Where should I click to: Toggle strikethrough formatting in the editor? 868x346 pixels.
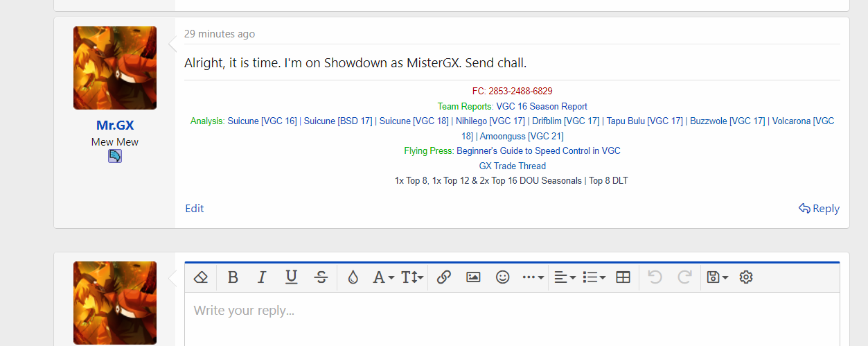pos(321,277)
